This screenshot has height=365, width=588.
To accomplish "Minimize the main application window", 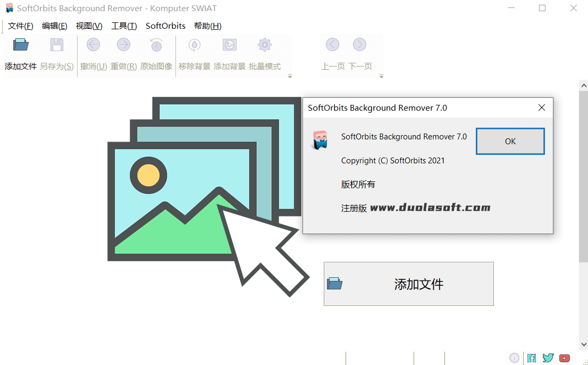I will point(512,9).
